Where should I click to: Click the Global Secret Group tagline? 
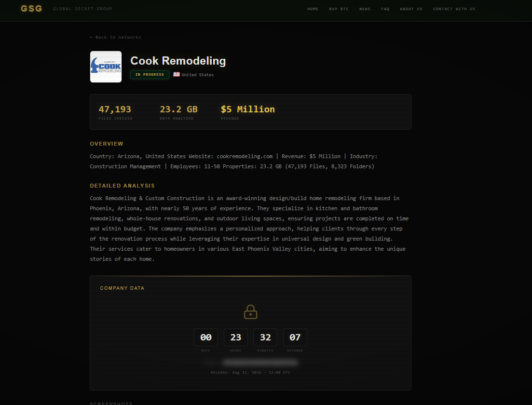tap(82, 9)
